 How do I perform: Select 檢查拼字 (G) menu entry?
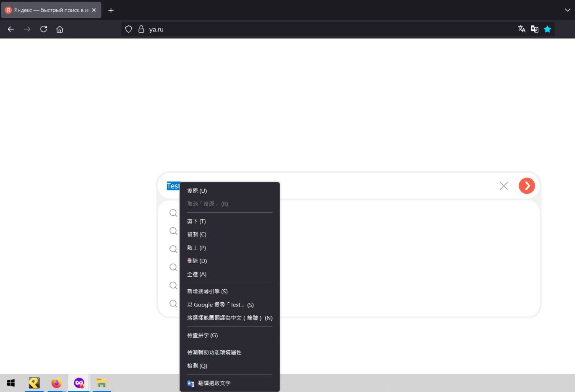(x=230, y=335)
